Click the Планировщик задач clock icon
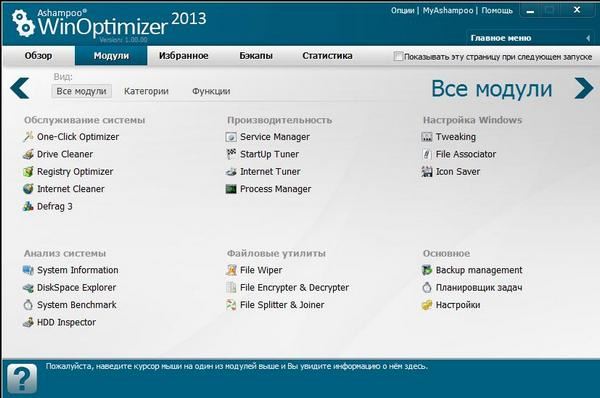The image size is (600, 398). pos(427,287)
